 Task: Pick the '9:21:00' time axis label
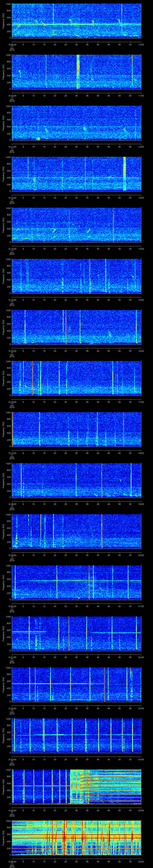[12, 657]
